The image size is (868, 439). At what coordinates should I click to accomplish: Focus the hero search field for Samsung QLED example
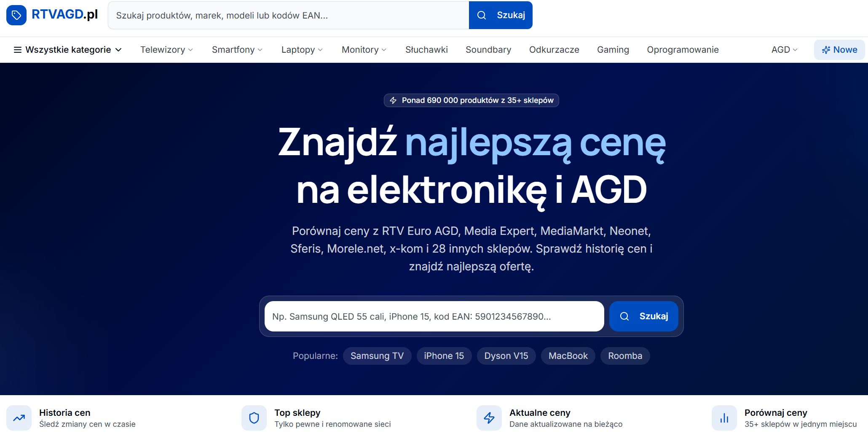(x=434, y=316)
